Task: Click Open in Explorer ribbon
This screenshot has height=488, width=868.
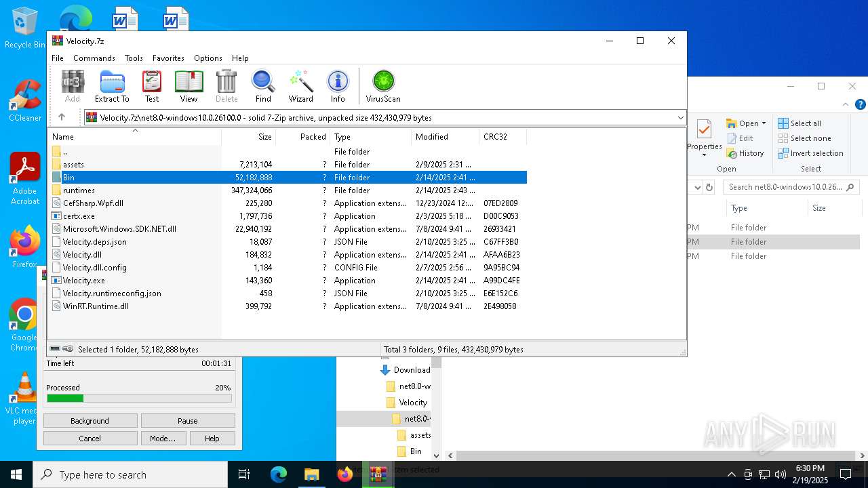Action: tap(746, 123)
